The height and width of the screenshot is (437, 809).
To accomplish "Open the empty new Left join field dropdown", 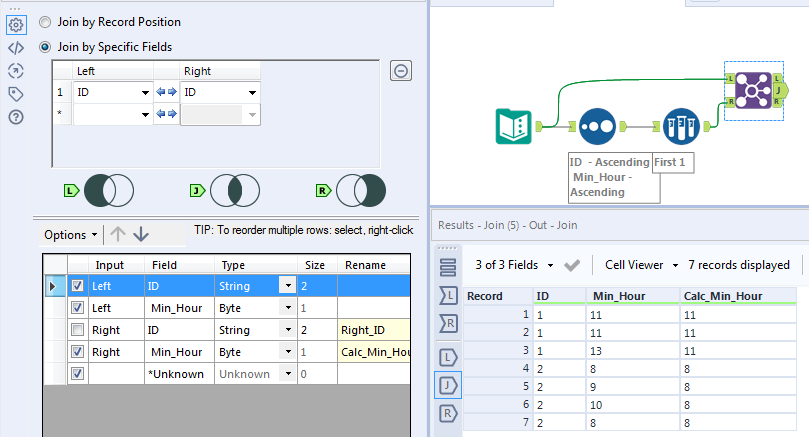I will tap(145, 115).
